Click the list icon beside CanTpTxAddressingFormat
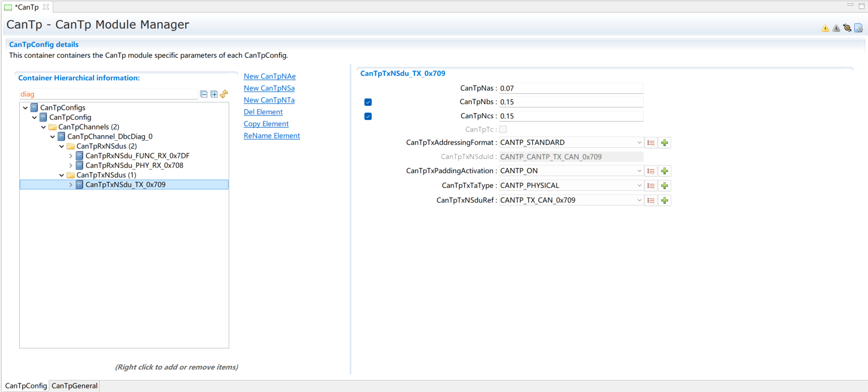Image resolution: width=868 pixels, height=392 pixels. 651,143
